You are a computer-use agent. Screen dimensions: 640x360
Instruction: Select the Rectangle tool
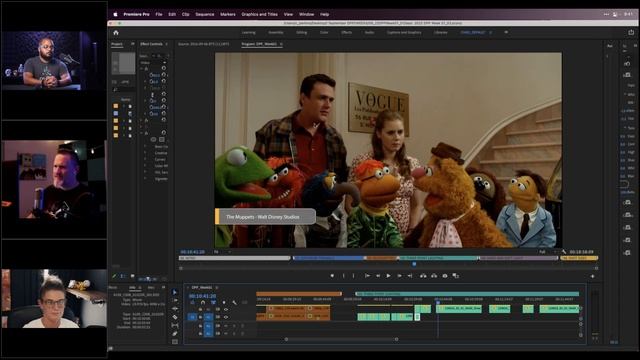[x=175, y=342]
